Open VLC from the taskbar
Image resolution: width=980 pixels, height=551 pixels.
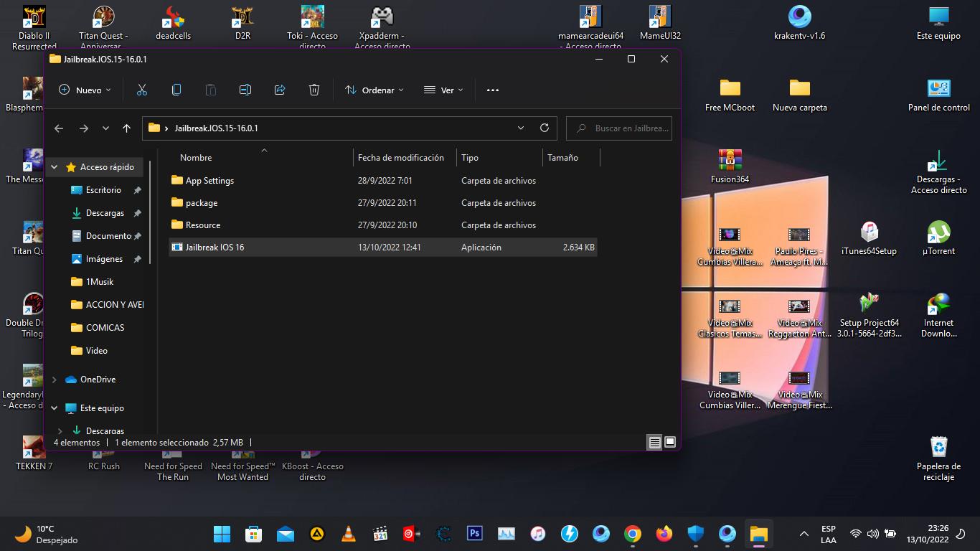348,534
